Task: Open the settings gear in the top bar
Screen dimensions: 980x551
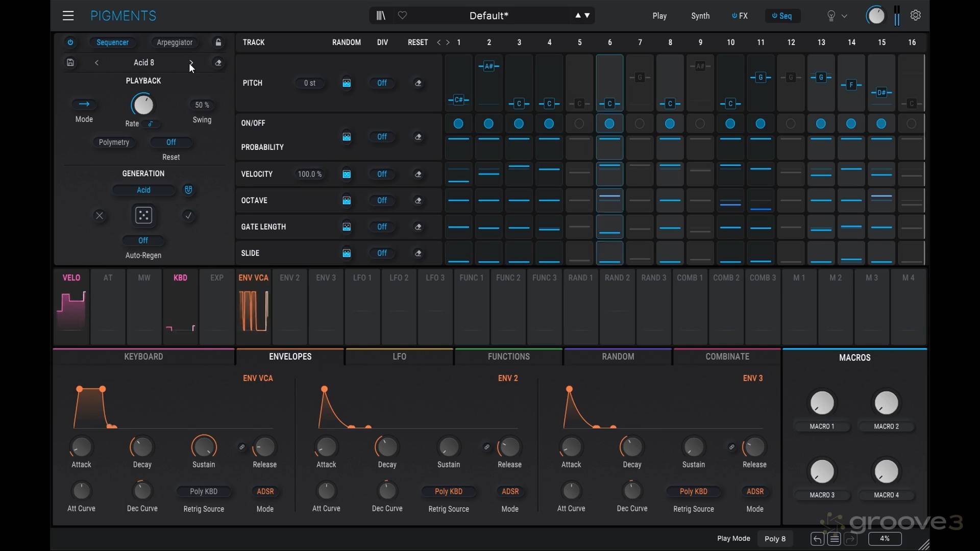Action: (915, 15)
